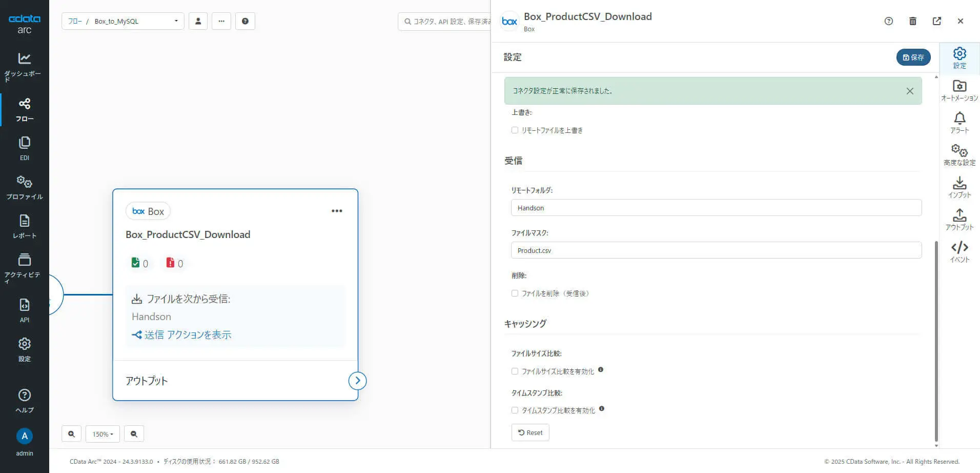The image size is (980, 473).
Task: Save connector settings with 保存 button
Action: 913,57
